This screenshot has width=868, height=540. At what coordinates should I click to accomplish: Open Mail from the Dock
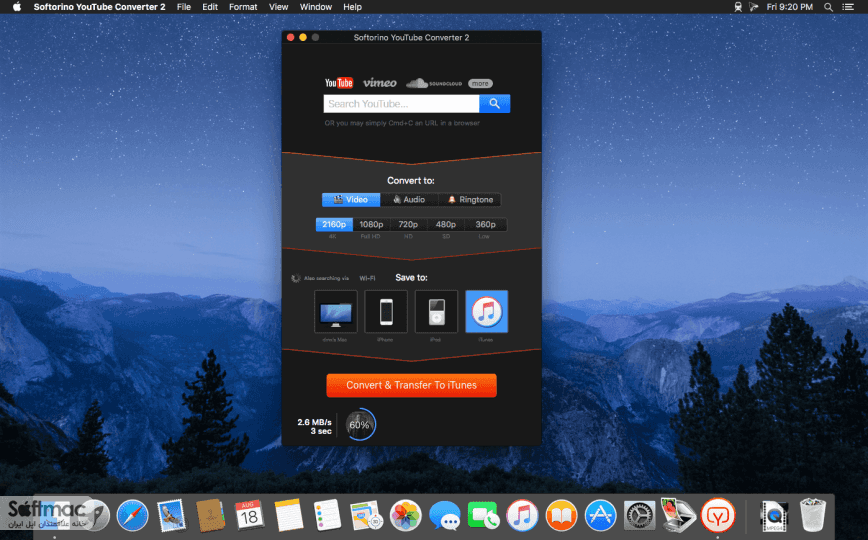172,516
